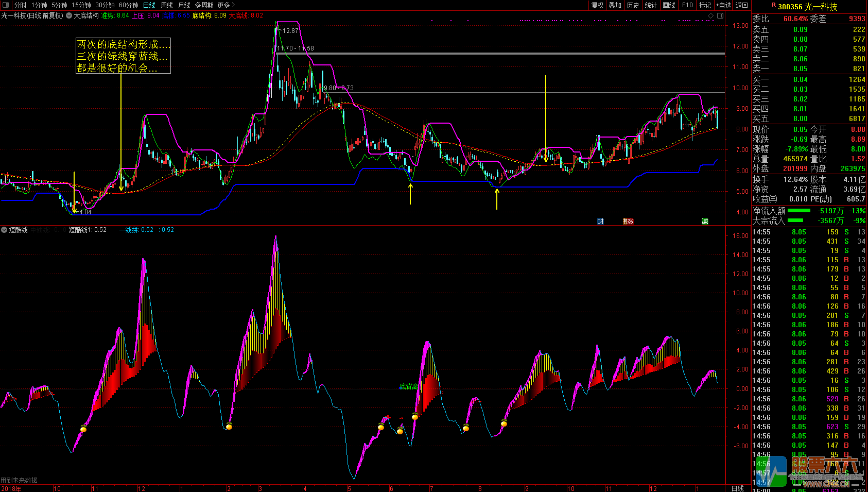Select the 1分钟 period tab
The image size is (868, 492).
pos(39,5)
